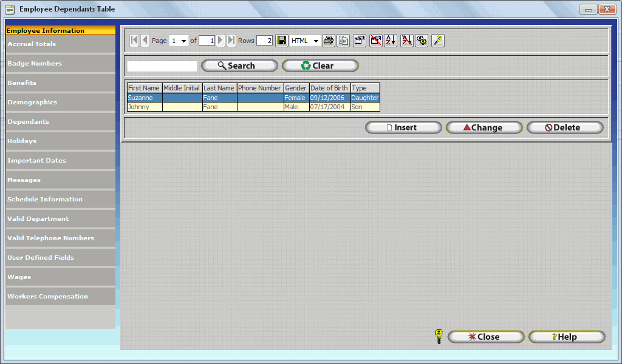Click the search text input field
This screenshot has height=364, width=622.
[x=162, y=66]
